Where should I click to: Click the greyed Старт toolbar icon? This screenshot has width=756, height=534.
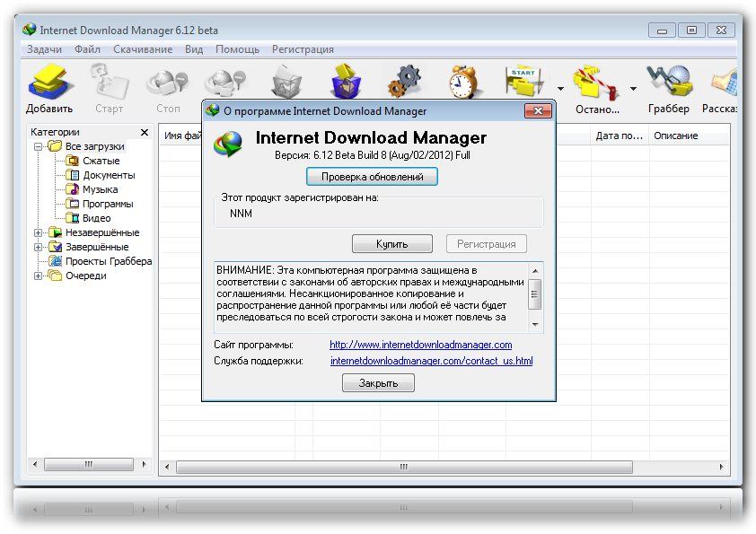(x=109, y=82)
